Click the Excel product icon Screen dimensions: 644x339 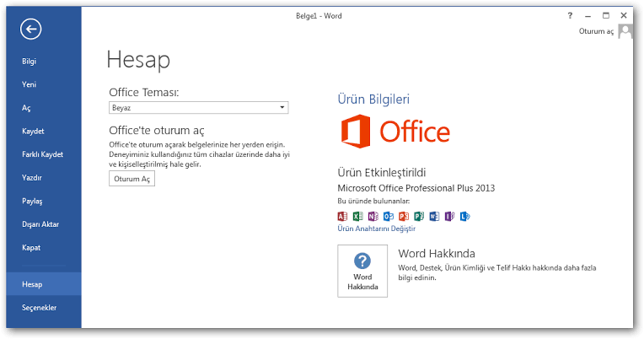(357, 217)
